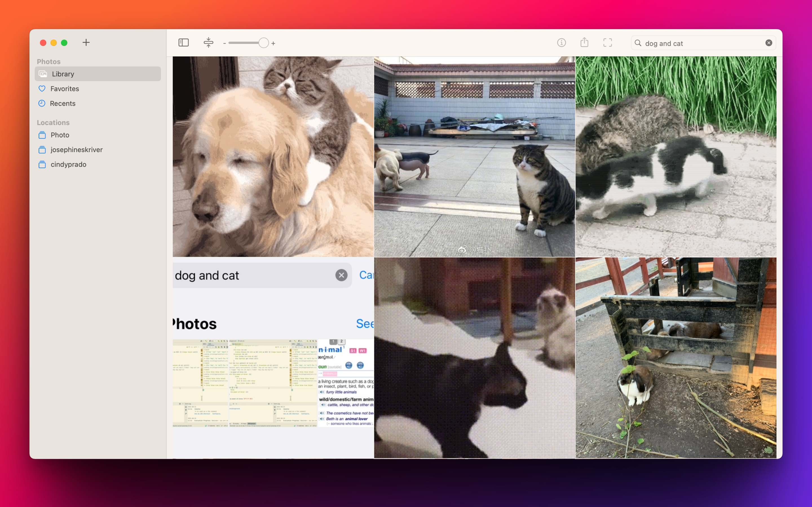812x507 pixels.
Task: Toggle the sidebar visibility
Action: [x=184, y=43]
